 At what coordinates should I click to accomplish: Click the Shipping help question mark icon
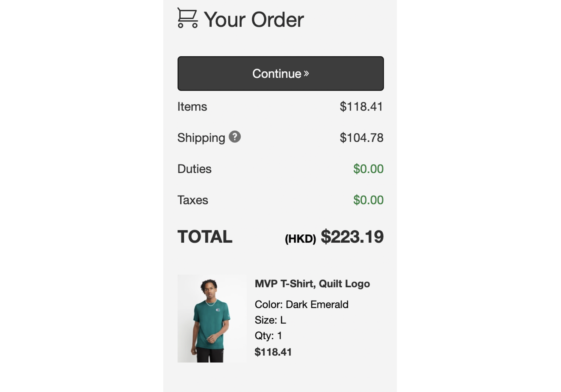point(235,137)
